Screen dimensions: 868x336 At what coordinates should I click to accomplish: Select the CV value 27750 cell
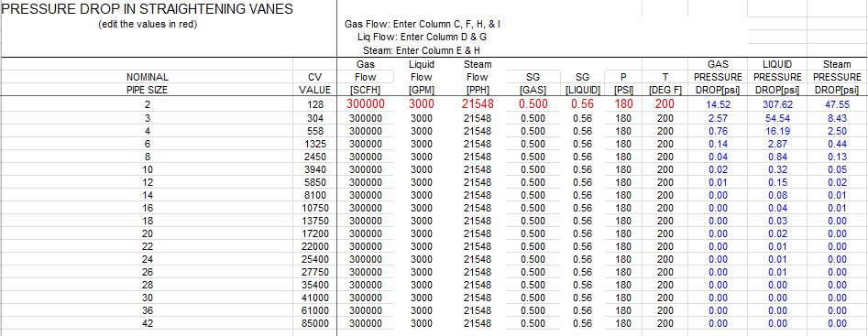point(316,272)
